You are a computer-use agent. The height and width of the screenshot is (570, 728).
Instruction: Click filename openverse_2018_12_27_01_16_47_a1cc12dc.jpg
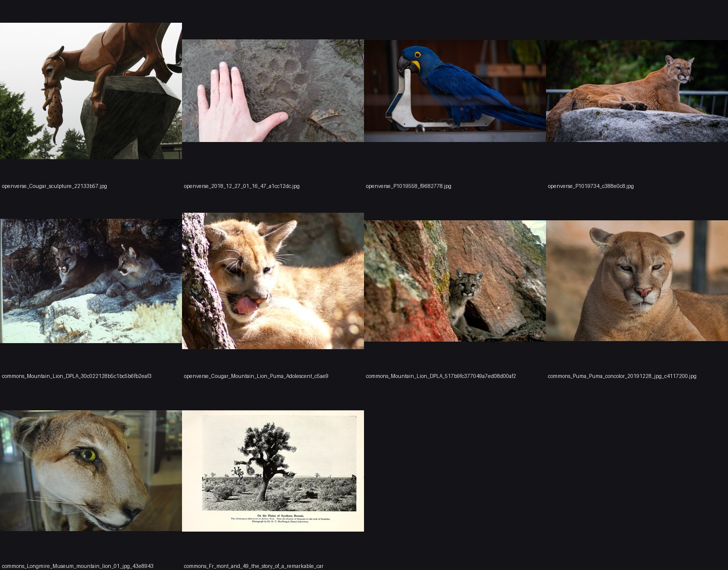[x=242, y=186]
